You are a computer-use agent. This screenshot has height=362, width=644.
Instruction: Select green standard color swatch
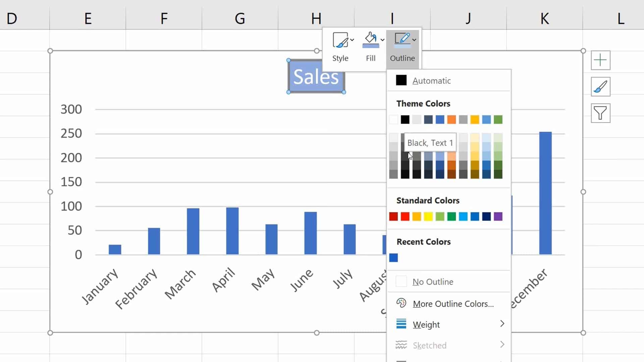(451, 217)
